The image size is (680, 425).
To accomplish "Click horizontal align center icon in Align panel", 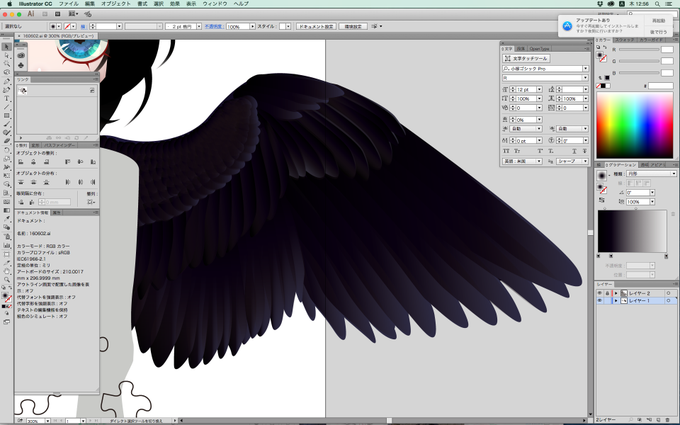I will point(33,162).
